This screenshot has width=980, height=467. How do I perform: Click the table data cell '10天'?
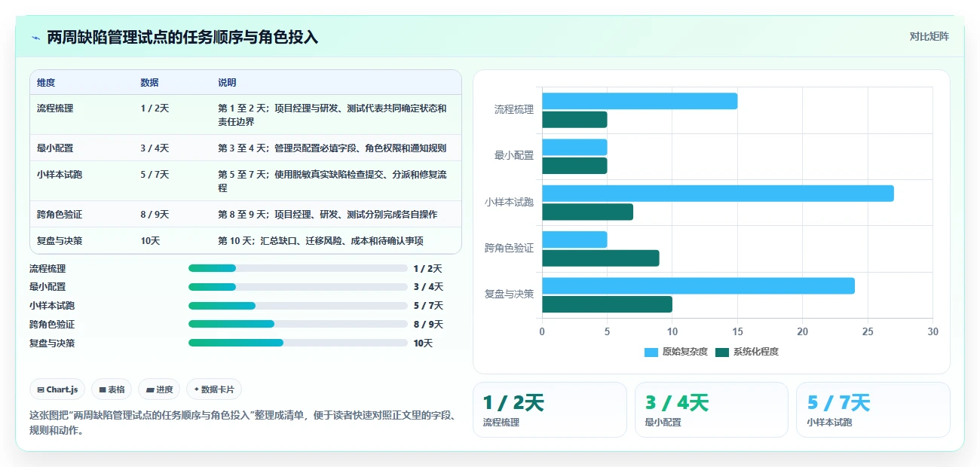[x=149, y=241]
